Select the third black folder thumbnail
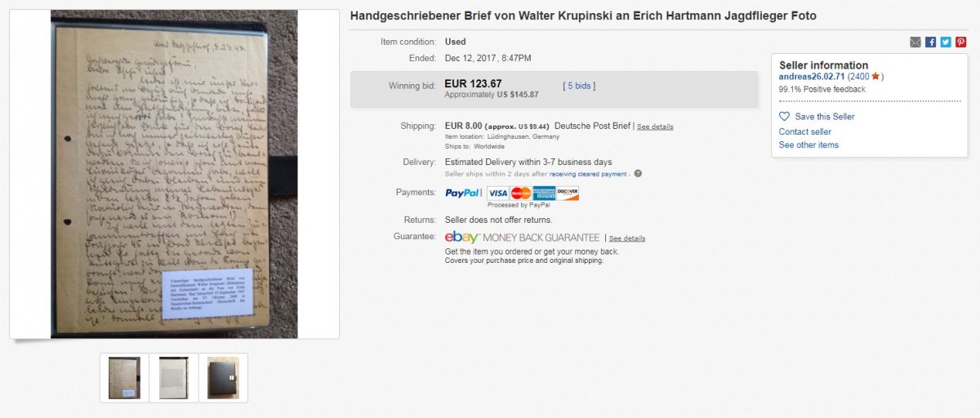 [223, 378]
